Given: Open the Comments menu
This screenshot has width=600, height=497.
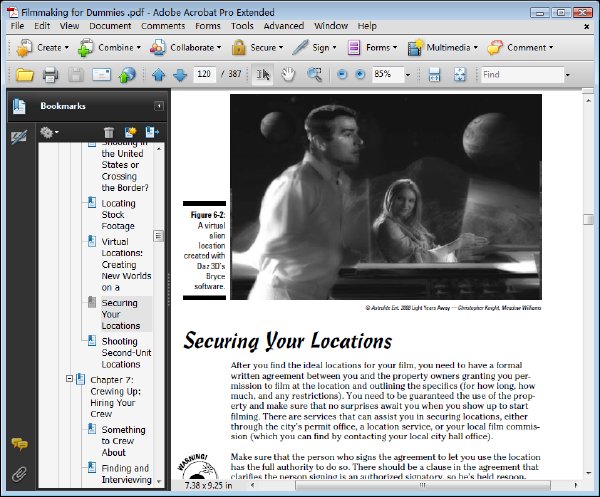Looking at the screenshot, I should (x=163, y=26).
